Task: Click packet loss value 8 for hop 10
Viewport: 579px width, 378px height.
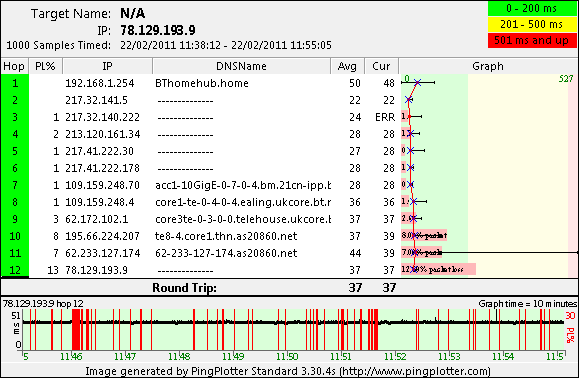Action: (x=56, y=236)
